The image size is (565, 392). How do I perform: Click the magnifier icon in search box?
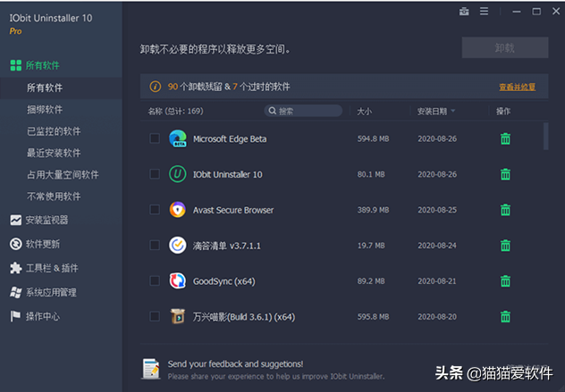[x=273, y=111]
